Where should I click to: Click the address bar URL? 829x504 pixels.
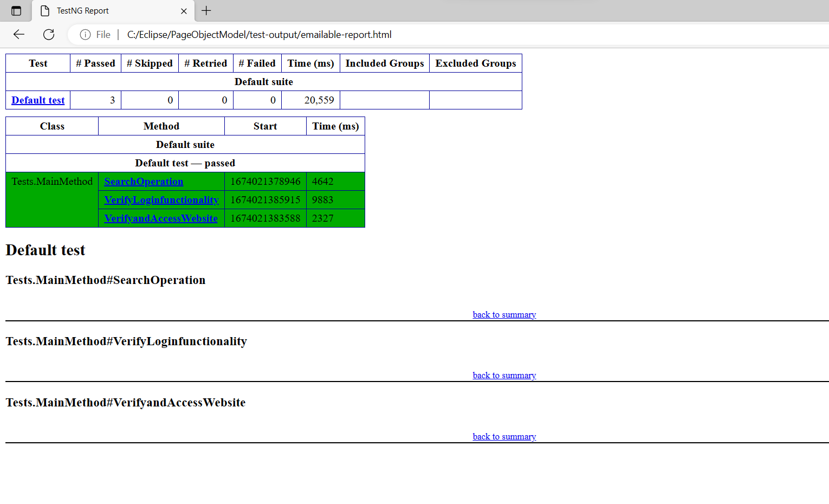click(259, 35)
